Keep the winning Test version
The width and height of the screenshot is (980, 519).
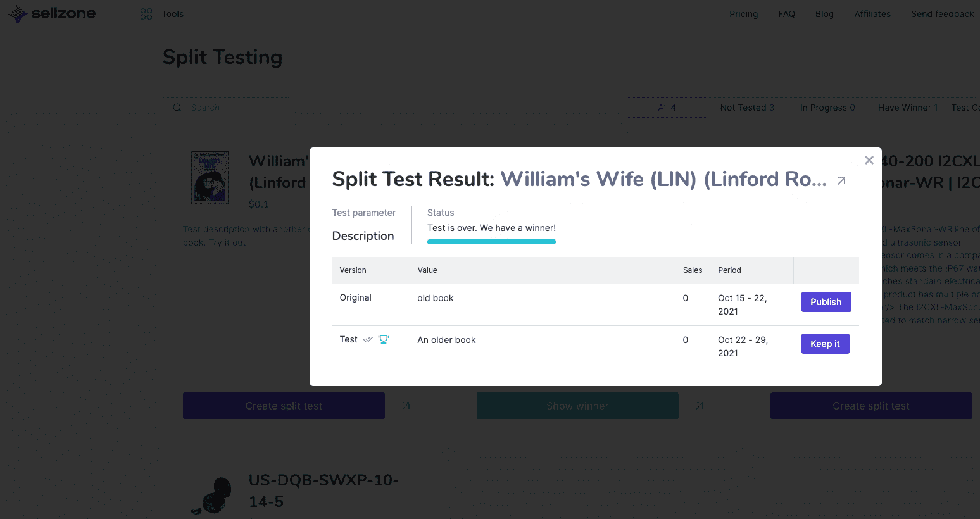(825, 343)
